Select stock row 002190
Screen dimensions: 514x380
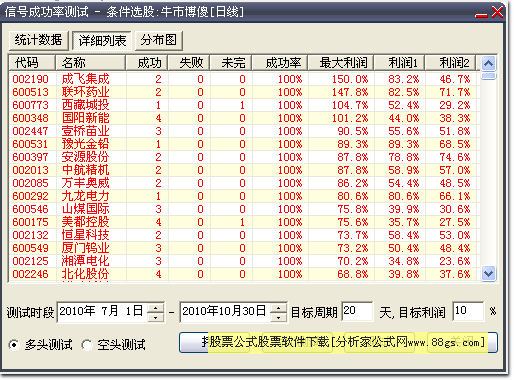pos(244,79)
